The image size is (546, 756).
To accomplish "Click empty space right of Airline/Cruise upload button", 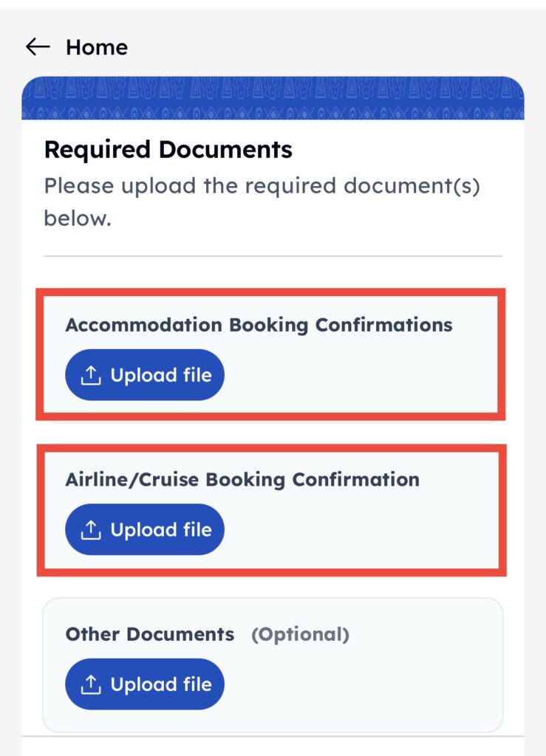I will tap(362, 530).
